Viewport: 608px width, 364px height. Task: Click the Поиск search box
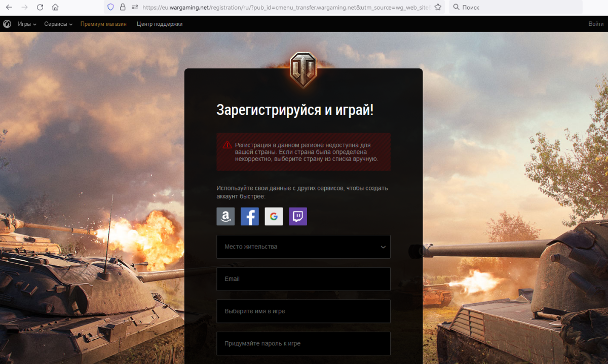[x=516, y=7]
